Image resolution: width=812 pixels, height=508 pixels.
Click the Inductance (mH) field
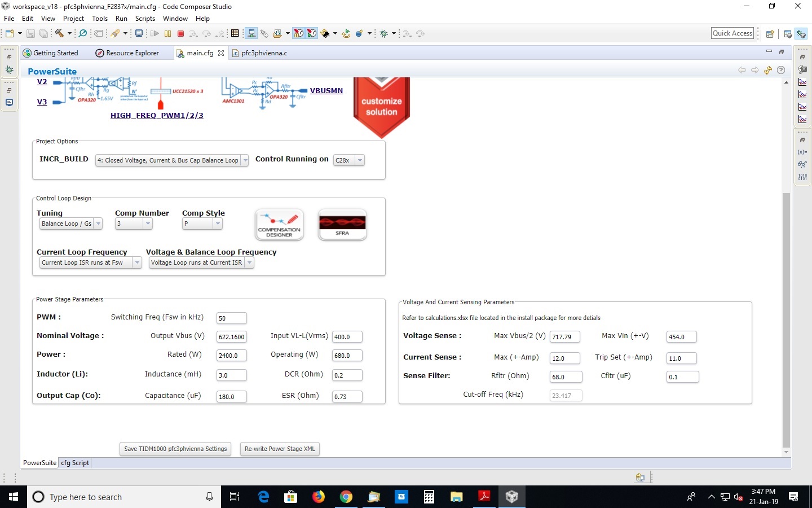click(232, 375)
